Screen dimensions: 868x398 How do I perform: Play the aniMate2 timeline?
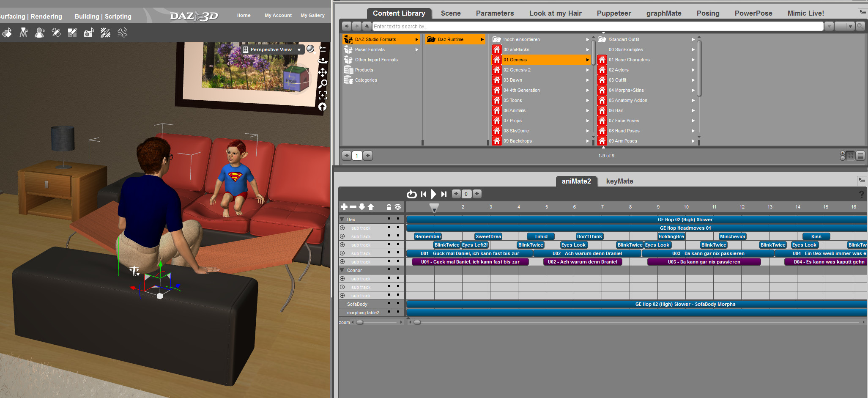[x=433, y=194]
